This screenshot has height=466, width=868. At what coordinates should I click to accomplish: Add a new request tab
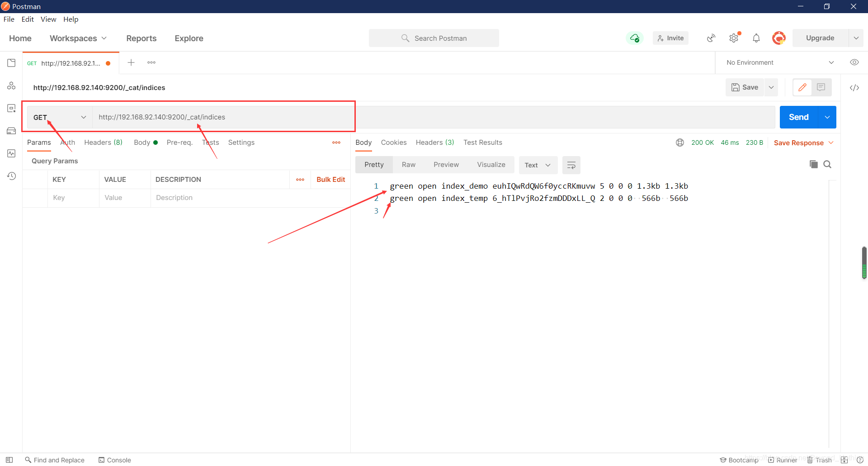coord(131,62)
